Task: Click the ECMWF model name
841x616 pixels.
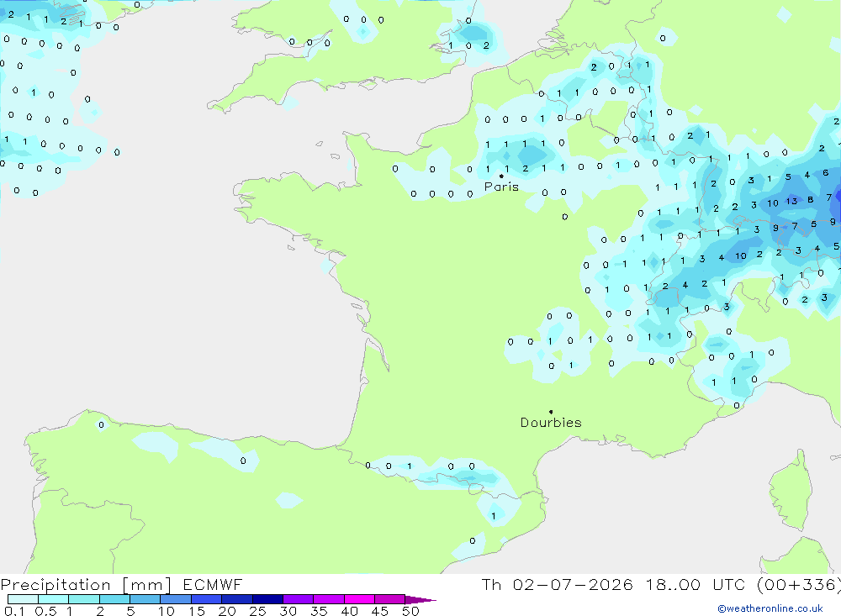Action: click(x=213, y=584)
